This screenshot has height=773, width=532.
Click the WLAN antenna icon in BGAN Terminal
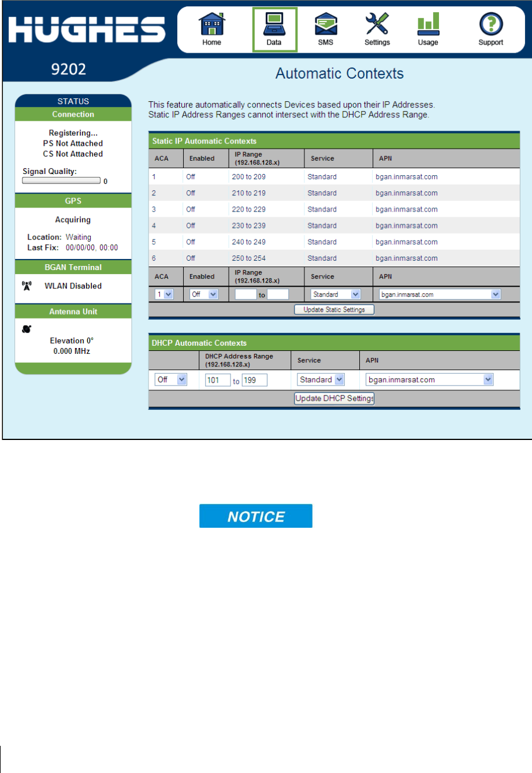pyautogui.click(x=26, y=286)
